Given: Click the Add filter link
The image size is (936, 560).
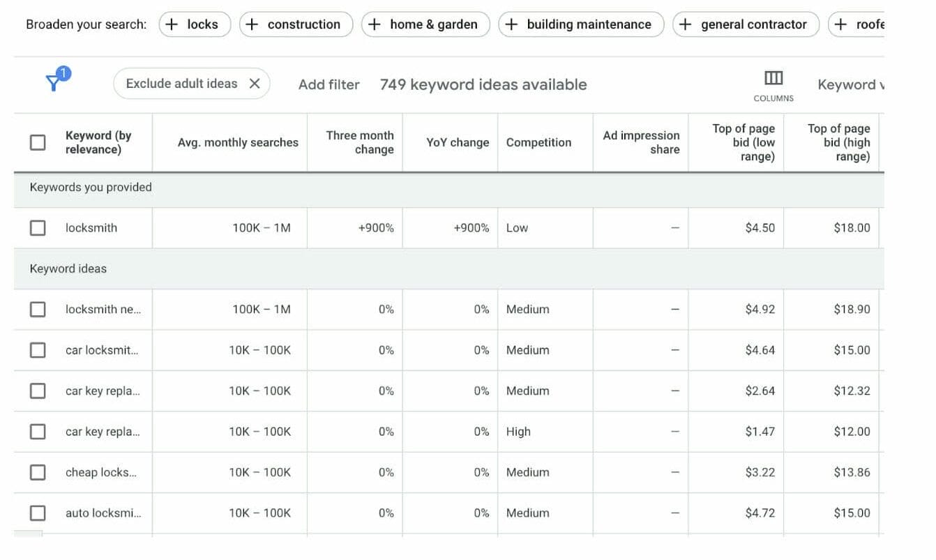Looking at the screenshot, I should tap(329, 84).
